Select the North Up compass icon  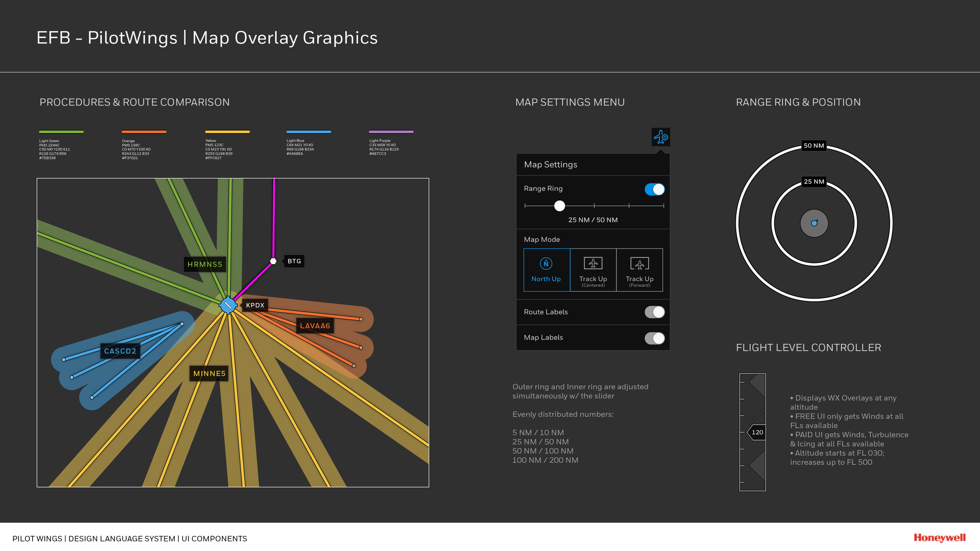click(x=546, y=264)
